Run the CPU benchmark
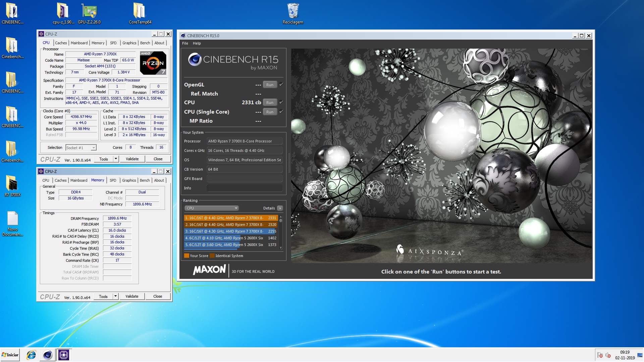The height and width of the screenshot is (362, 644). [x=270, y=103]
